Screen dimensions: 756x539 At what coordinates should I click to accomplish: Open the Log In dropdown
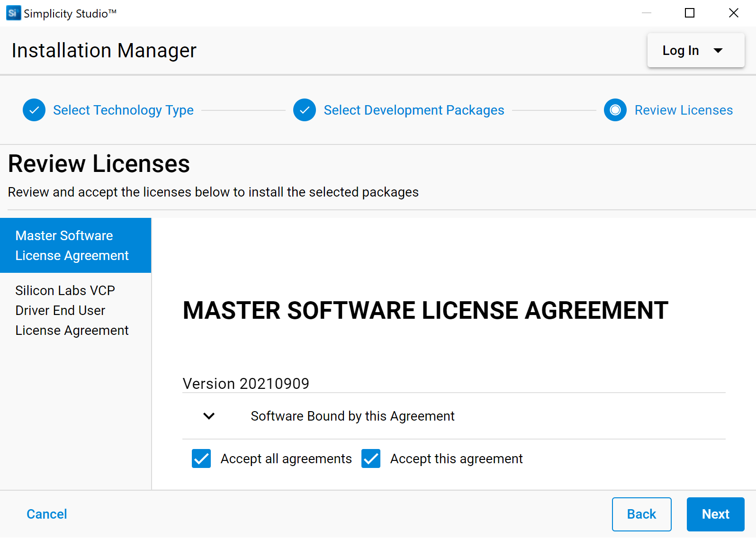[696, 50]
